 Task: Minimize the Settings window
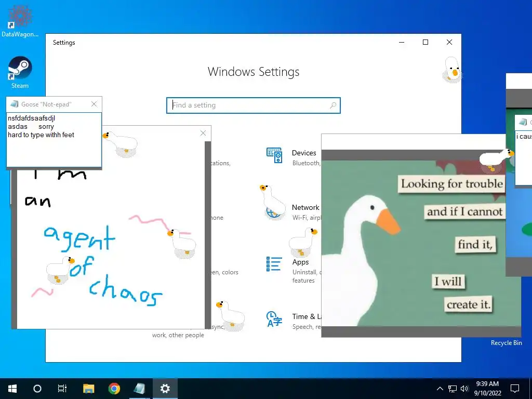click(402, 42)
